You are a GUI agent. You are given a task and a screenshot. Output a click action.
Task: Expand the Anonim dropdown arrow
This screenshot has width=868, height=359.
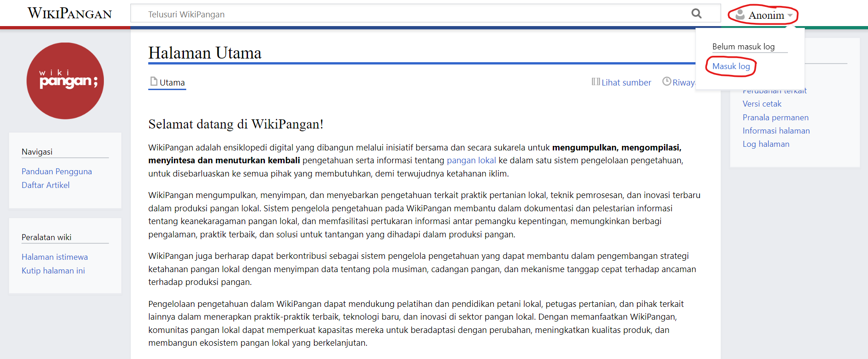tap(790, 16)
